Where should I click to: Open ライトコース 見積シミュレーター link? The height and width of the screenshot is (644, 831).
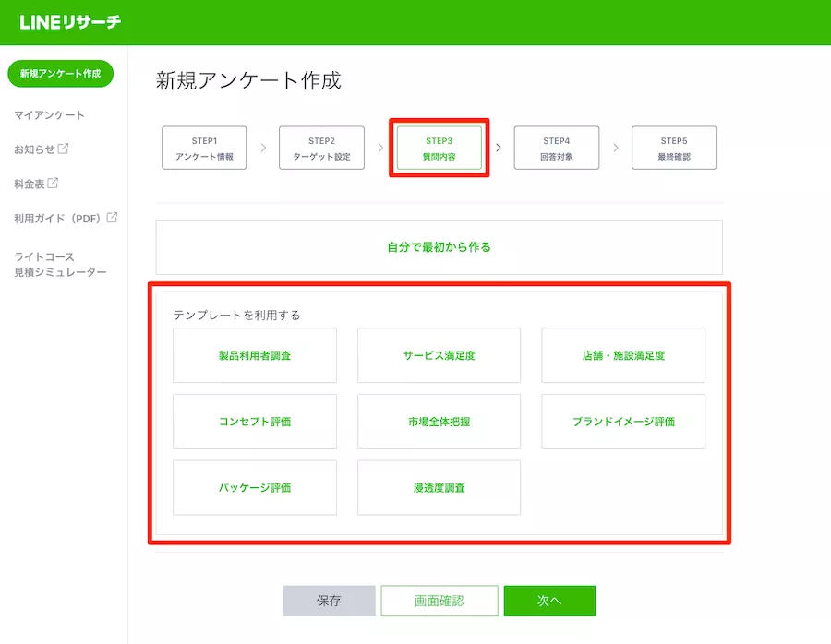[x=60, y=264]
